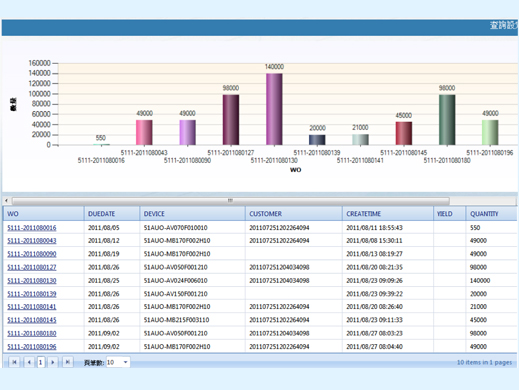Viewport: 519px width, 390px height.
Task: Open work order 5111-2011080127 link
Action: click(32, 267)
